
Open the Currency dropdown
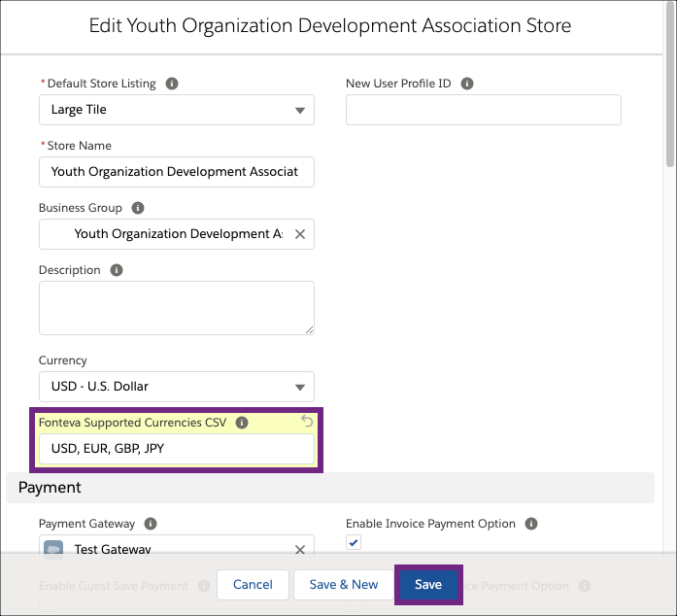177,387
